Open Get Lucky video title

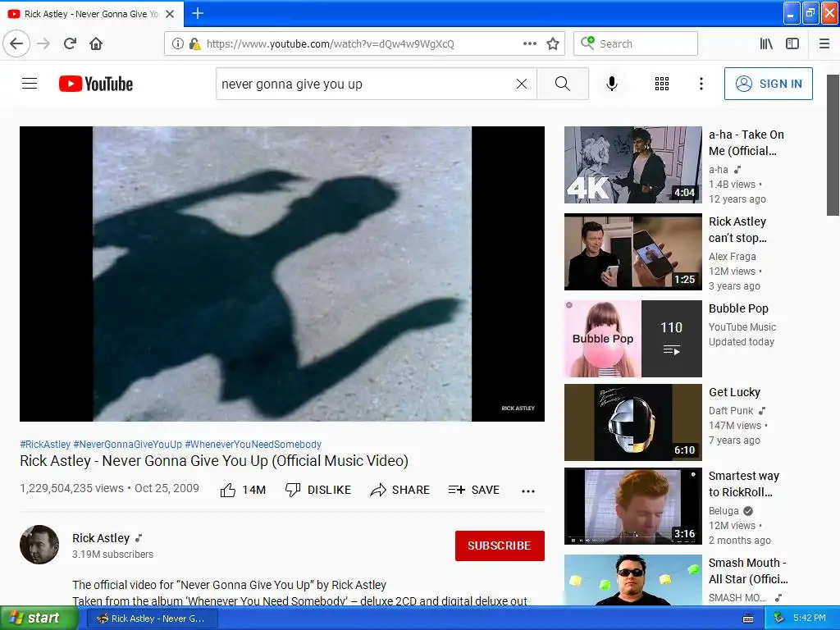[x=734, y=392]
